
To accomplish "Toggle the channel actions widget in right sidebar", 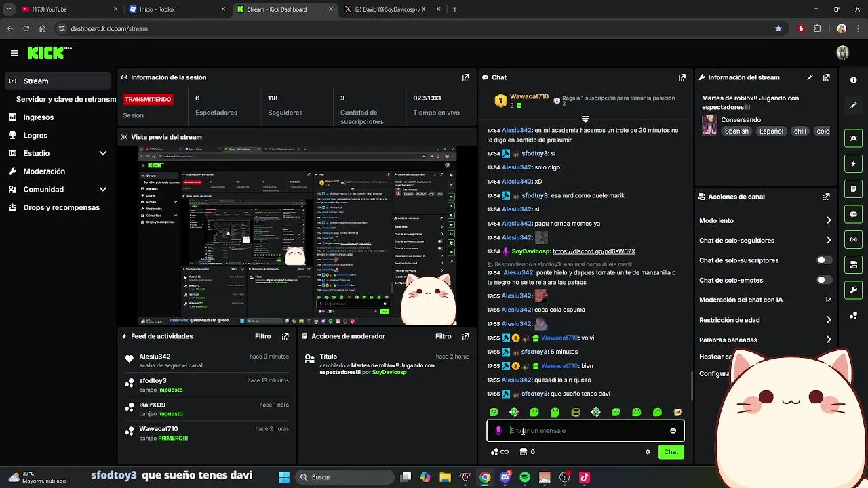I will [854, 264].
